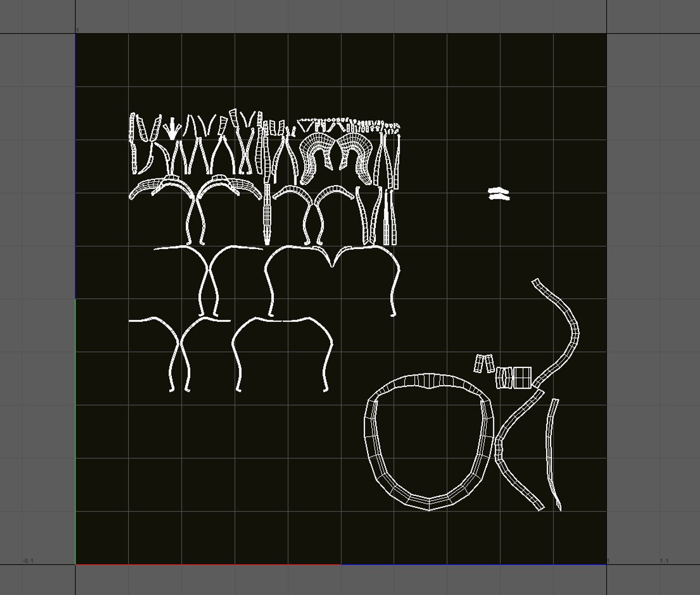
Task: Click the "1.1" grid axis label
Action: (664, 561)
